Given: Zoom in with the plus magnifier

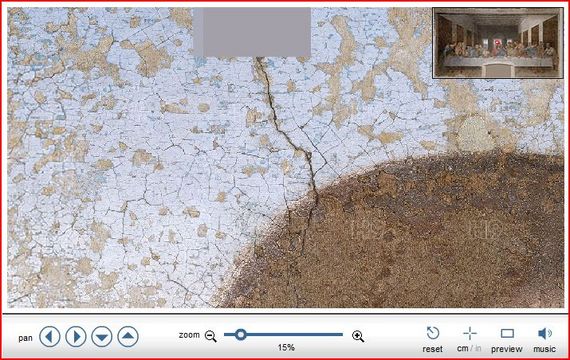Looking at the screenshot, I should pos(358,336).
